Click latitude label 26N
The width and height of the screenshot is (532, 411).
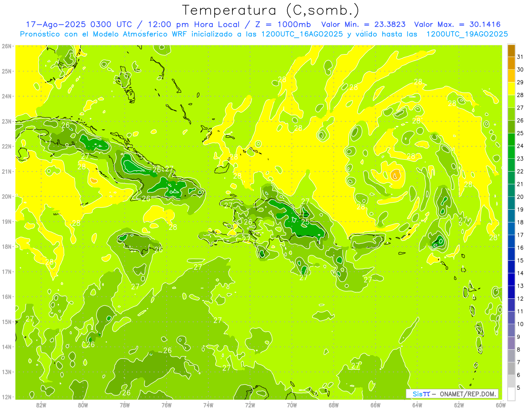click(x=7, y=46)
